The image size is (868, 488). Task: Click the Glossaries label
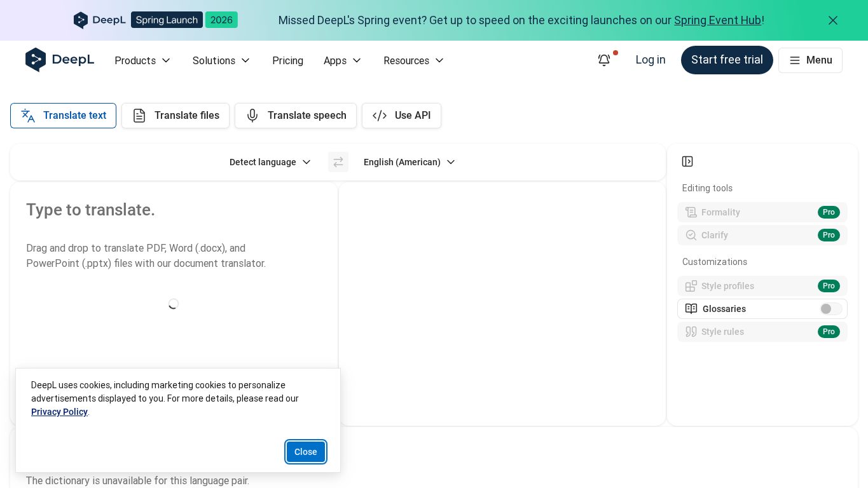(724, 309)
